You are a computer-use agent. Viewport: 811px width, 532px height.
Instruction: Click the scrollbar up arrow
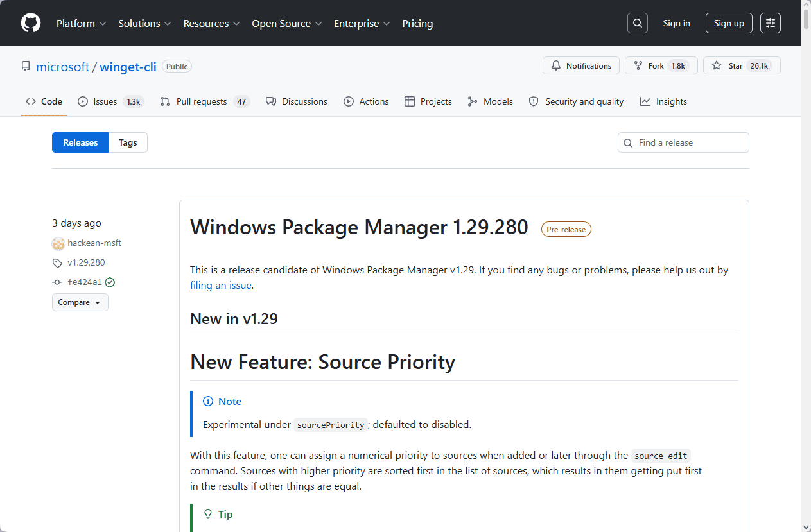pyautogui.click(x=807, y=4)
